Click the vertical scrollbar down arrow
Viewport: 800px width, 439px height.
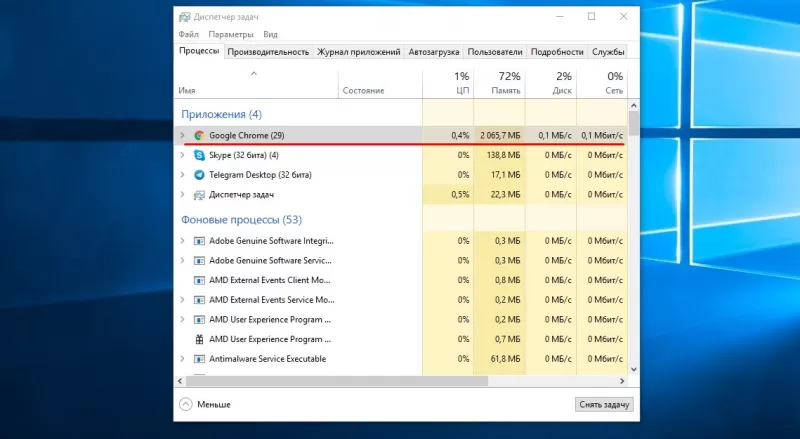634,370
